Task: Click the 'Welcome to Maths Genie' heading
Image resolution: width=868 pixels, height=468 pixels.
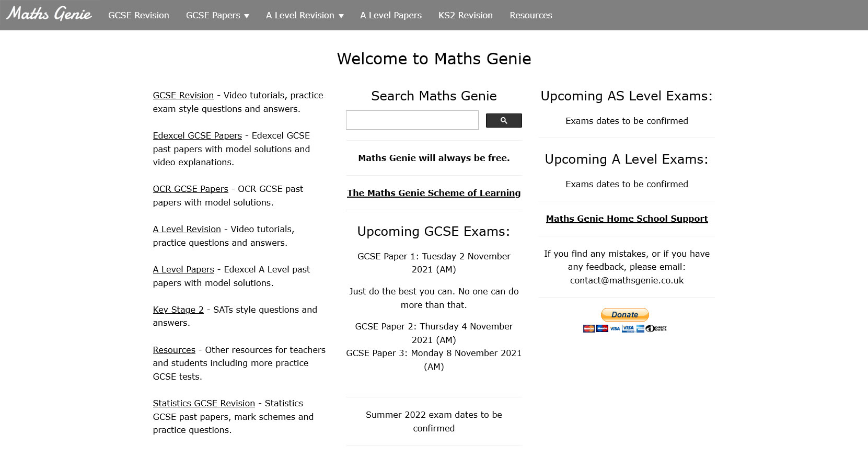Action: tap(434, 59)
